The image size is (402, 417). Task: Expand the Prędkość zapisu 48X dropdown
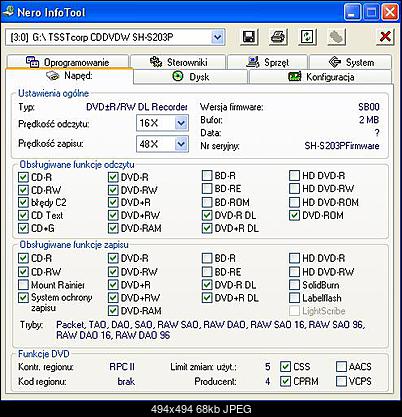(x=181, y=144)
